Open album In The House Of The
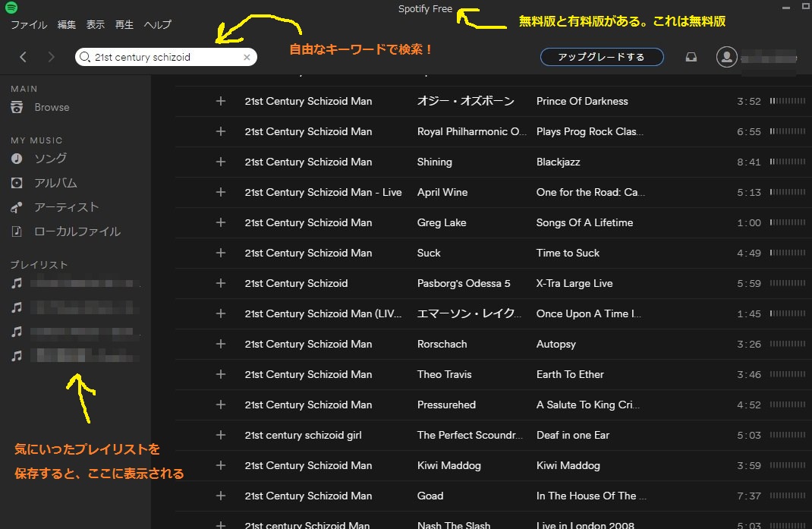This screenshot has width=812, height=529. 591,496
